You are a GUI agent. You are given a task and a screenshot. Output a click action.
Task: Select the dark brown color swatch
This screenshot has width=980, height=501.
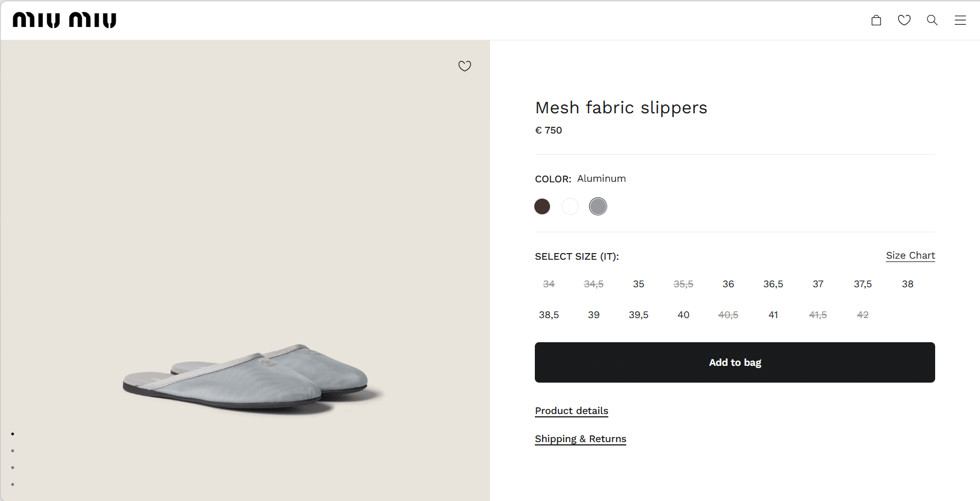point(542,206)
